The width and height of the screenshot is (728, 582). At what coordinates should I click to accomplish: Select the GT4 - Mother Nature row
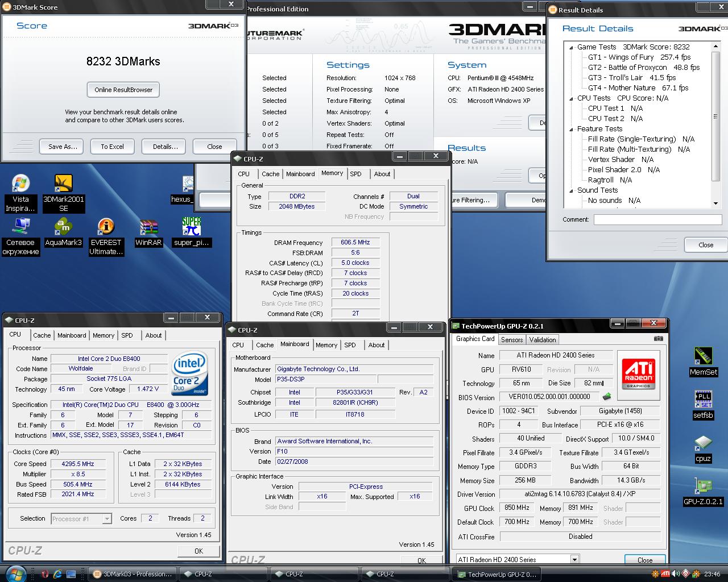pos(638,88)
